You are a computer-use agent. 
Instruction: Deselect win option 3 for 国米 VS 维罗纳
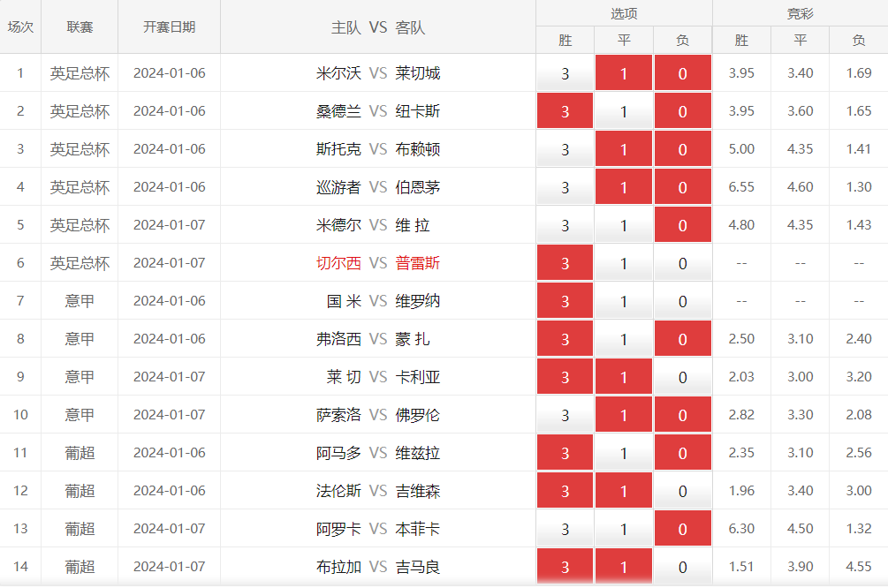[x=565, y=300]
